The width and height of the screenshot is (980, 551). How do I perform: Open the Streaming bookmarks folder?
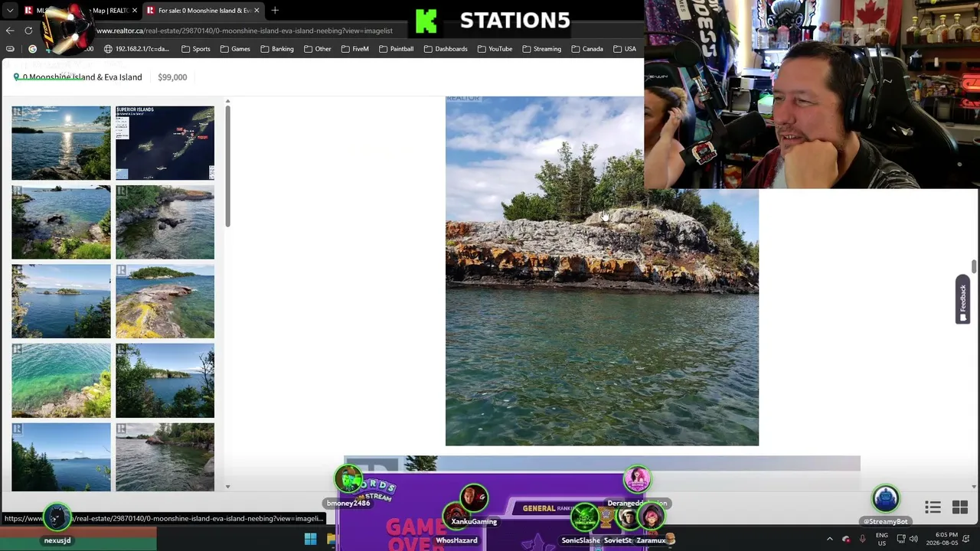pos(541,49)
